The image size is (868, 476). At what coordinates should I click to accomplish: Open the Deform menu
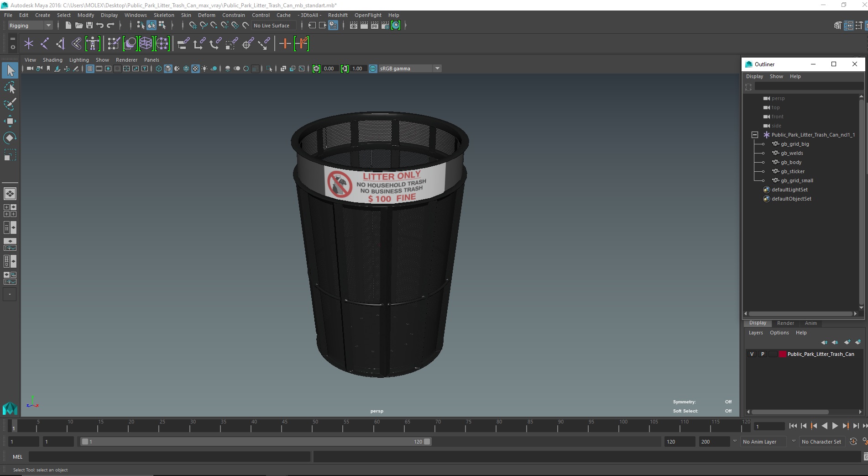(207, 15)
